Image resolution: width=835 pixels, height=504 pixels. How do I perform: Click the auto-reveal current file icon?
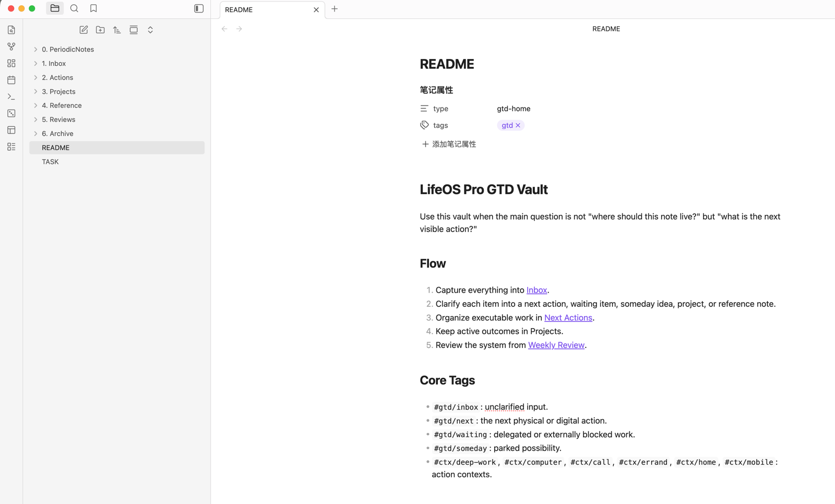coord(134,30)
